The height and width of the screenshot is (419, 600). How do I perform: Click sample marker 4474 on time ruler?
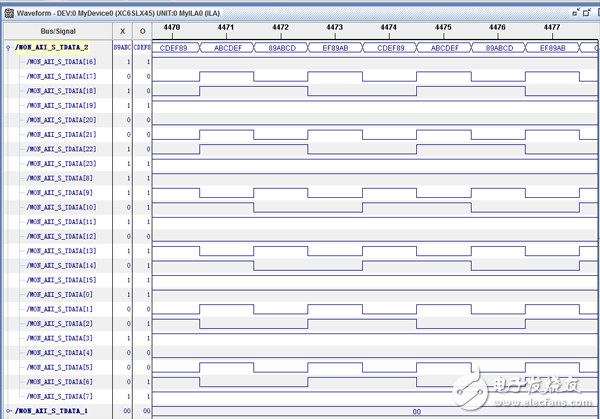coord(389,28)
